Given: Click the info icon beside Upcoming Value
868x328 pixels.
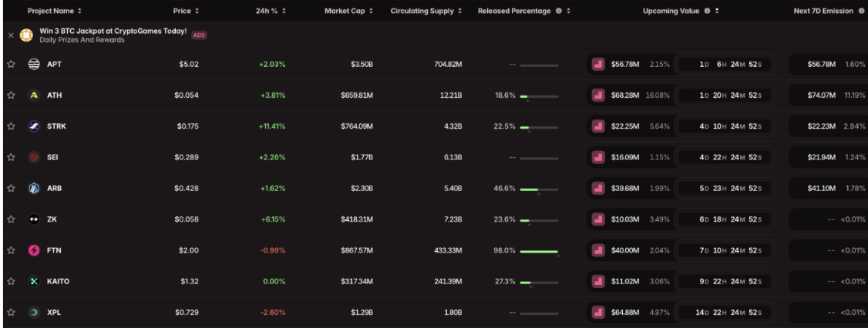Looking at the screenshot, I should pos(707,11).
